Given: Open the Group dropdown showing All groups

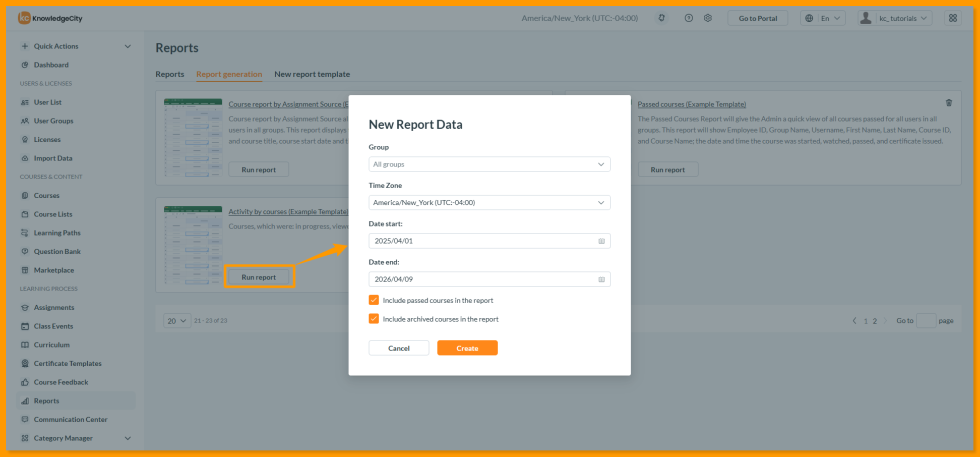Looking at the screenshot, I should 489,164.
